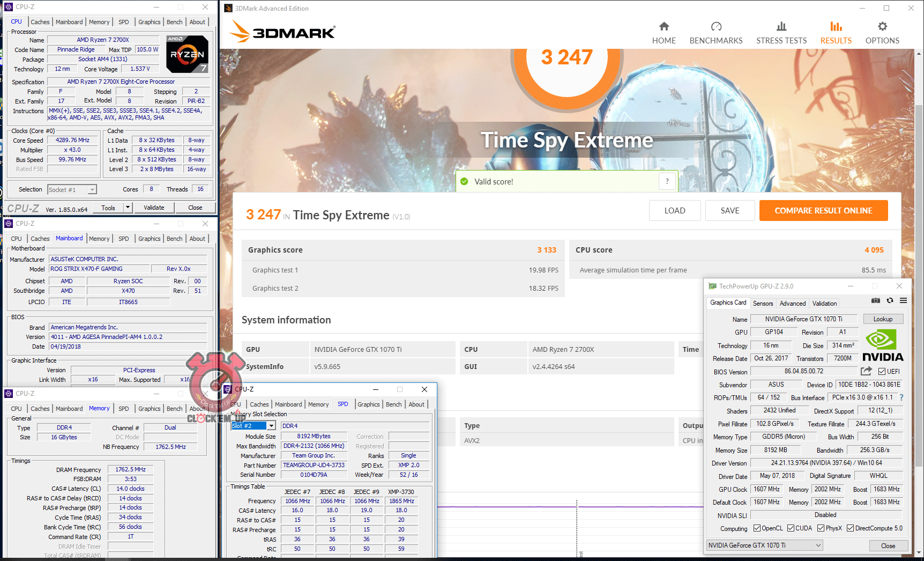This screenshot has height=561, width=924.
Task: Expand the CPU-Z Tools dropdown arrow
Action: pyautogui.click(x=128, y=208)
